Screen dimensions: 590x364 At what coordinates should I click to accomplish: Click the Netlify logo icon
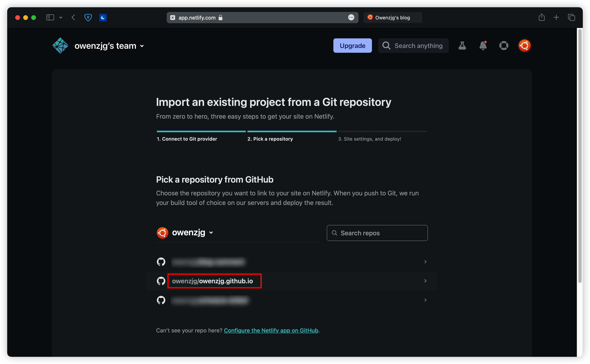(60, 46)
